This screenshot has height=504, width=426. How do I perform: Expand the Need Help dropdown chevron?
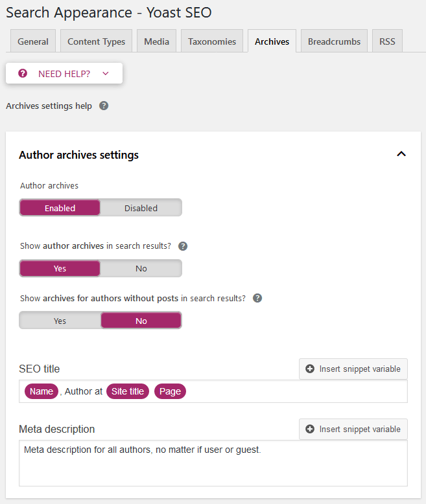106,74
